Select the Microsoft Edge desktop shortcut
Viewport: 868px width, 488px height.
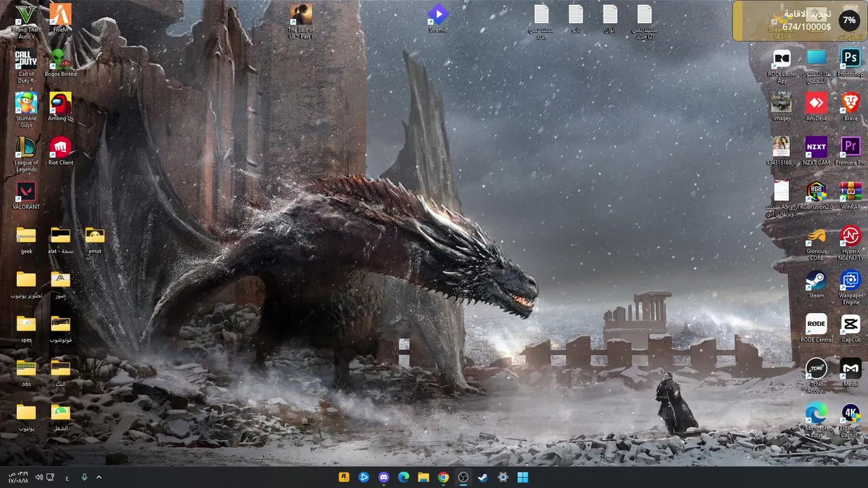point(816,420)
